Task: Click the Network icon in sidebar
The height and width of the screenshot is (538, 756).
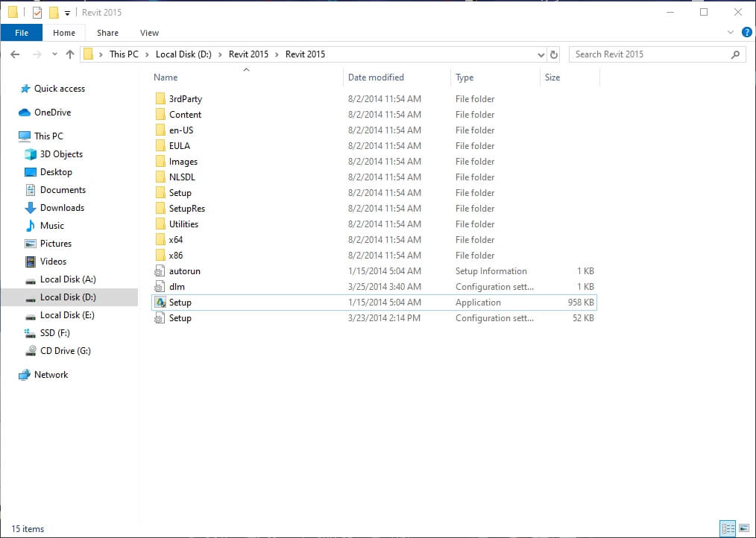Action: click(24, 375)
